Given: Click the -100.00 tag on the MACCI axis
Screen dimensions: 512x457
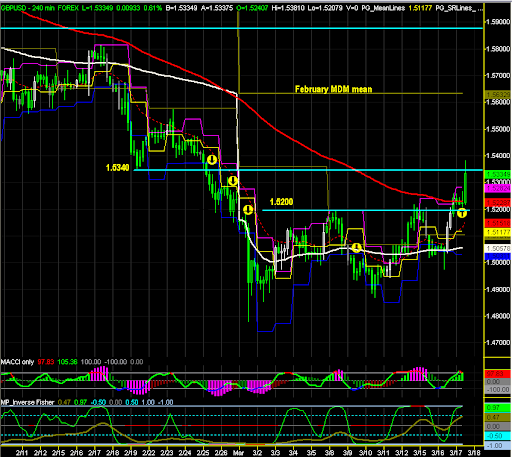Looking at the screenshot, I should (x=498, y=390).
